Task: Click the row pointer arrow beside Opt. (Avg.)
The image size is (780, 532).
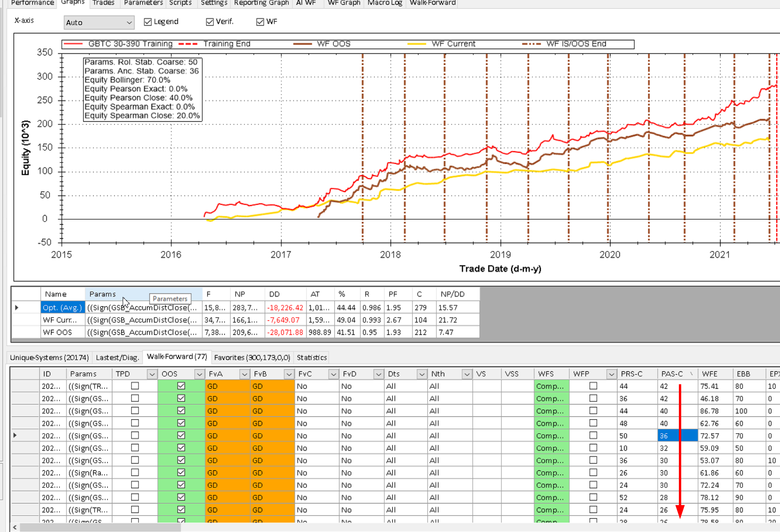Action: click(17, 308)
